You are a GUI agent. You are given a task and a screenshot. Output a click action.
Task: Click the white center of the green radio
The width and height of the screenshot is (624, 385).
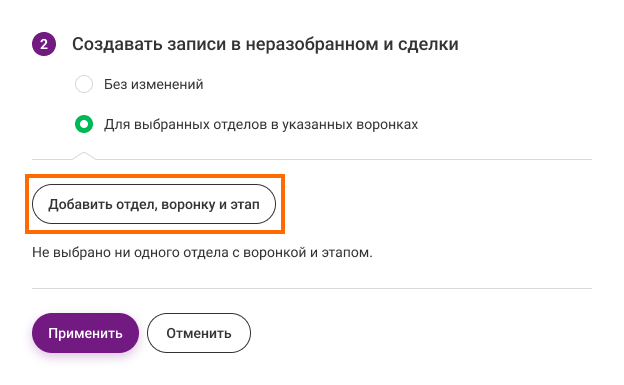pos(84,124)
